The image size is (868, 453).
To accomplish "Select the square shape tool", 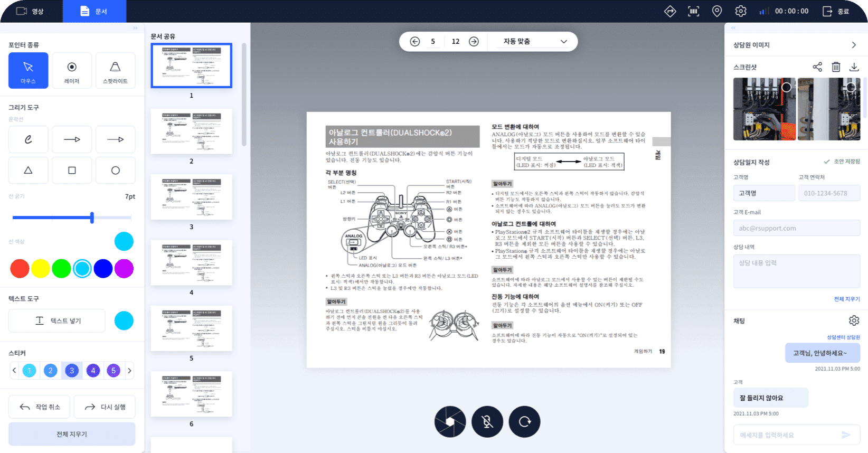I will [x=72, y=170].
